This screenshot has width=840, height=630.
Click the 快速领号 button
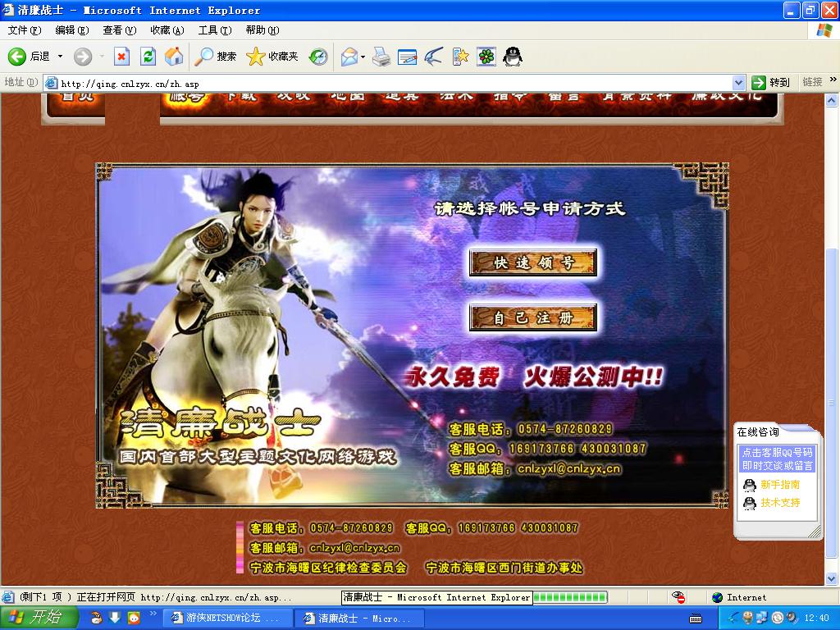[x=533, y=262]
